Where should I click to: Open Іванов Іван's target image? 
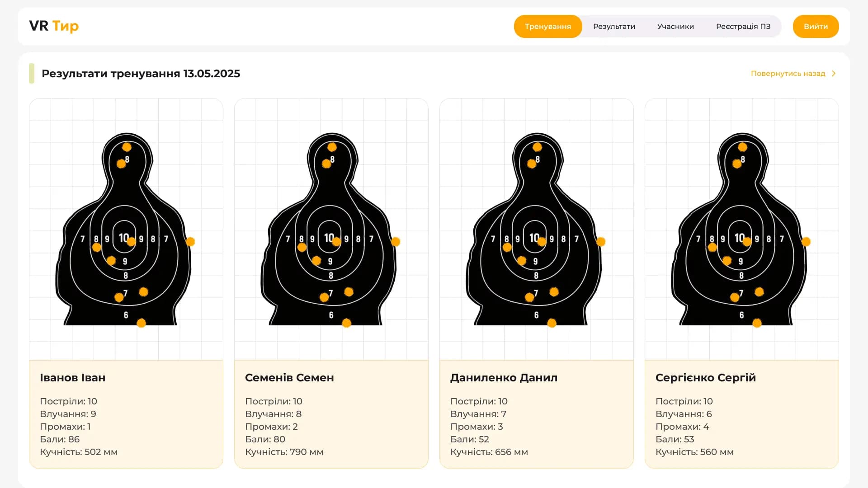[126, 229]
